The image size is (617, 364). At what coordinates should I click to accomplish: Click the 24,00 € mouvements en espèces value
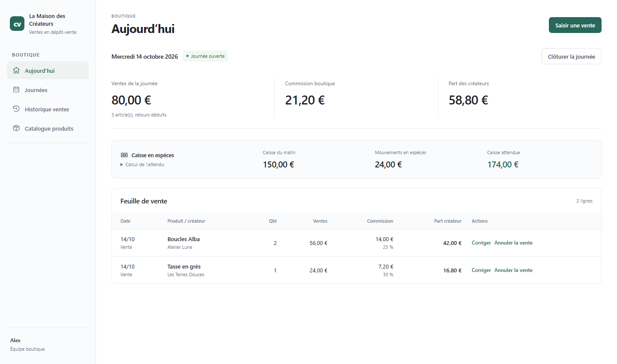pyautogui.click(x=388, y=164)
